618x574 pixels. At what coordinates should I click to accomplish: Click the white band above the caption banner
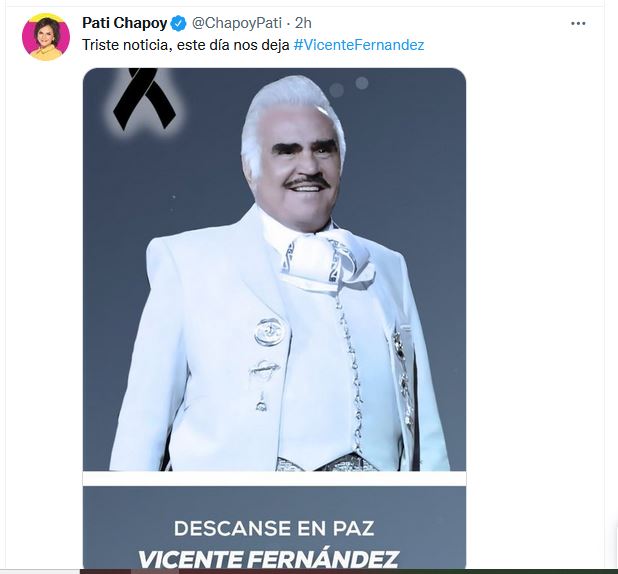click(274, 479)
